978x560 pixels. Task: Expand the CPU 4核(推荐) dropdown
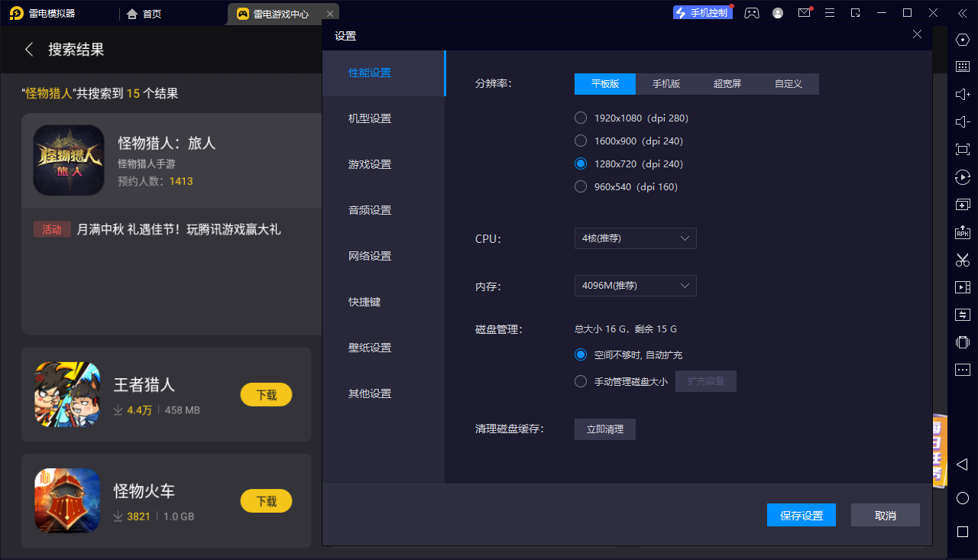(636, 238)
